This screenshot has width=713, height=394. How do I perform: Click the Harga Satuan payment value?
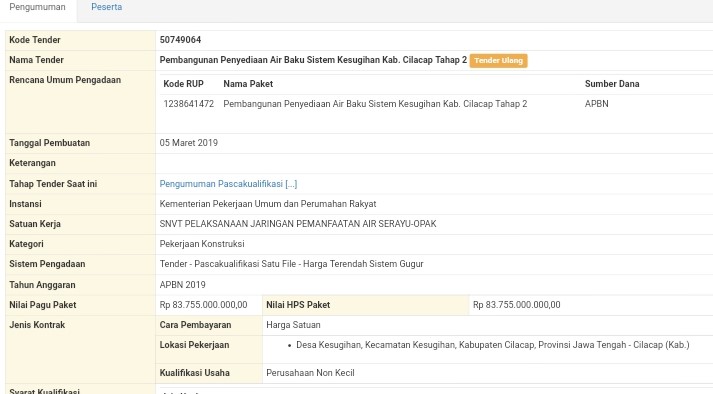(x=293, y=325)
